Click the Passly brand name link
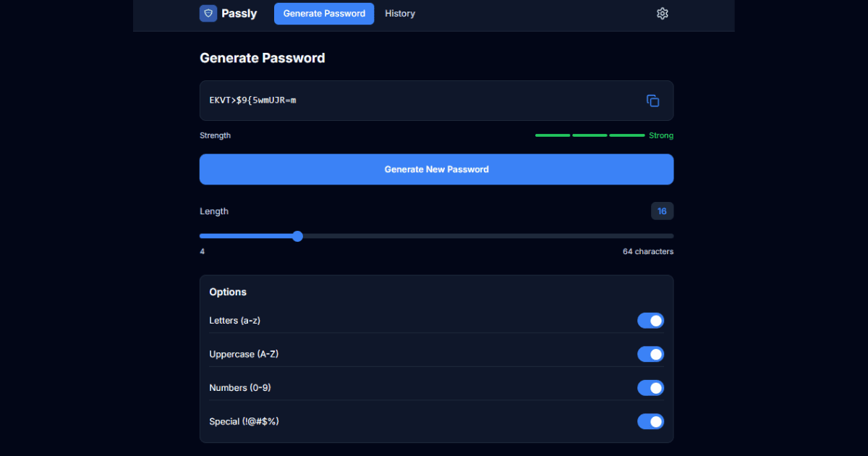 [x=239, y=13]
